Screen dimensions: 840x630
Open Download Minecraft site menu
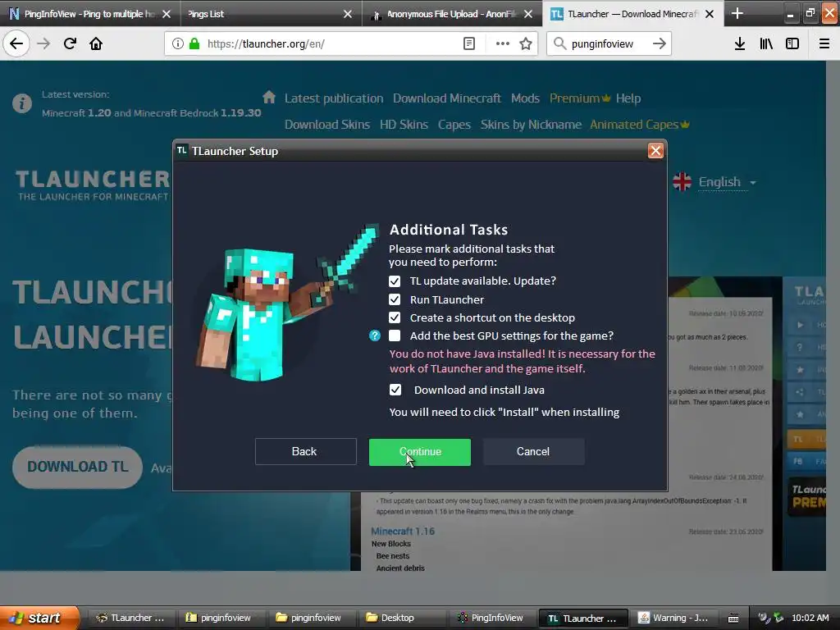(x=447, y=98)
